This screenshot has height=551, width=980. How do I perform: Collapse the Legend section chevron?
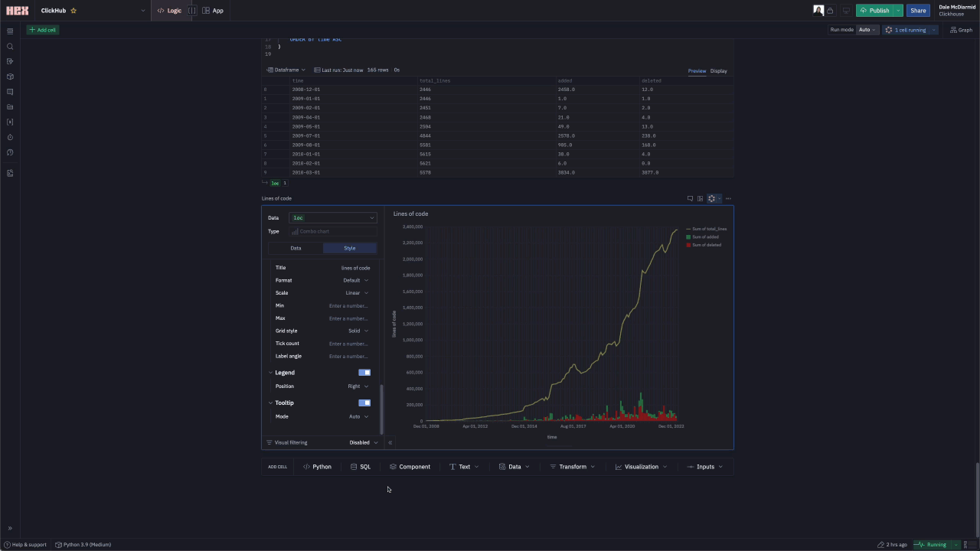[x=270, y=373]
